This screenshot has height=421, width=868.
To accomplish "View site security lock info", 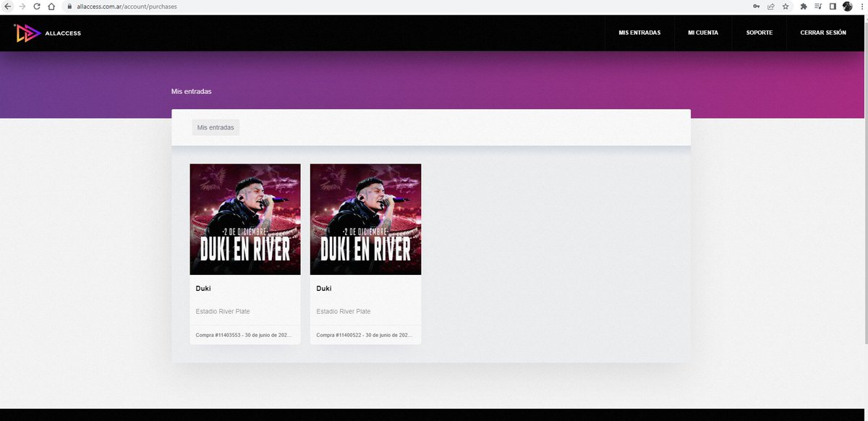I will pyautogui.click(x=70, y=6).
